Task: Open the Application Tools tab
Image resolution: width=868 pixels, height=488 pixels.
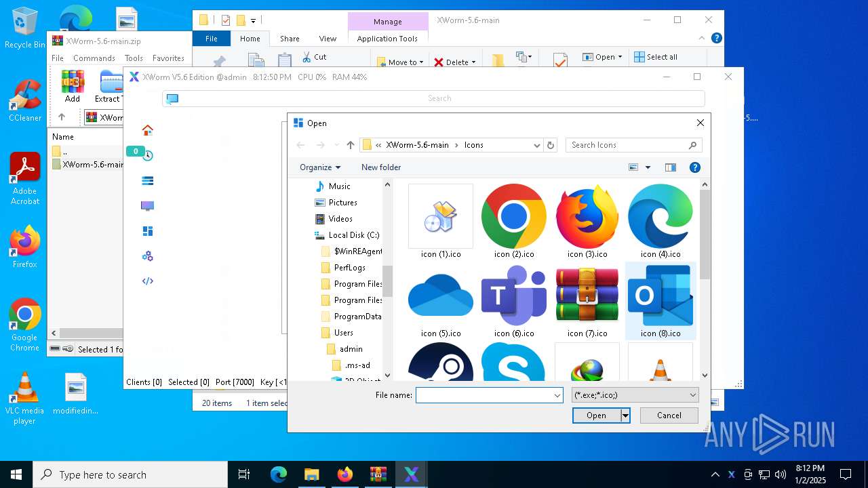Action: (x=387, y=39)
